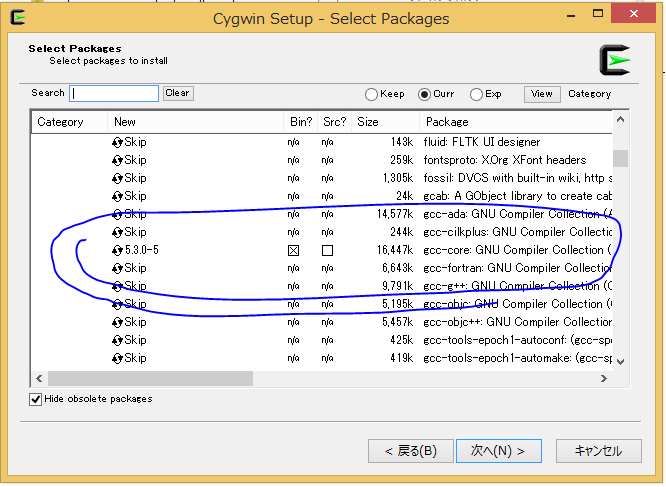Click the vertical scrollbar thumb
This screenshot has width=666, height=487.
click(621, 158)
